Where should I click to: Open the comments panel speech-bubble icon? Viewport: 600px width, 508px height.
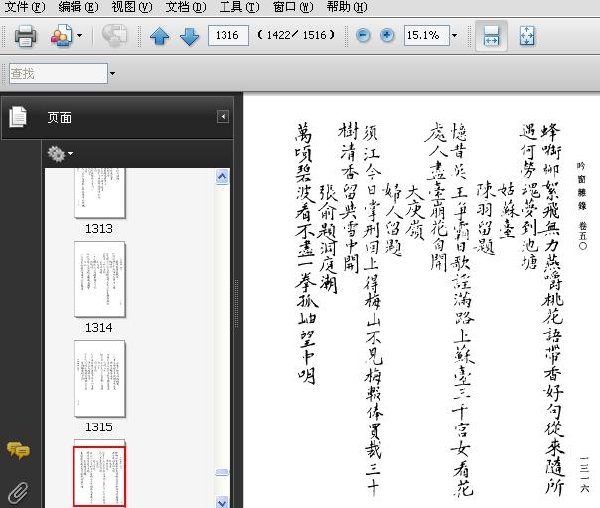(18, 450)
